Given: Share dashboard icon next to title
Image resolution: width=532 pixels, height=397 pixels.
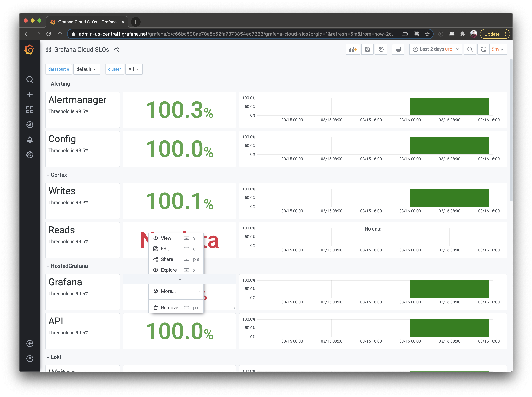Looking at the screenshot, I should tap(117, 49).
